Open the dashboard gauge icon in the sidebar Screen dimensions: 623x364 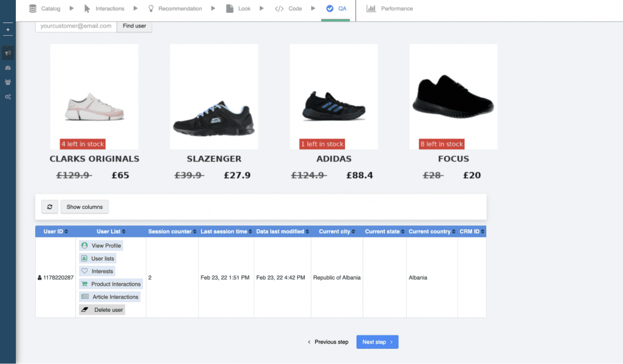(8, 68)
